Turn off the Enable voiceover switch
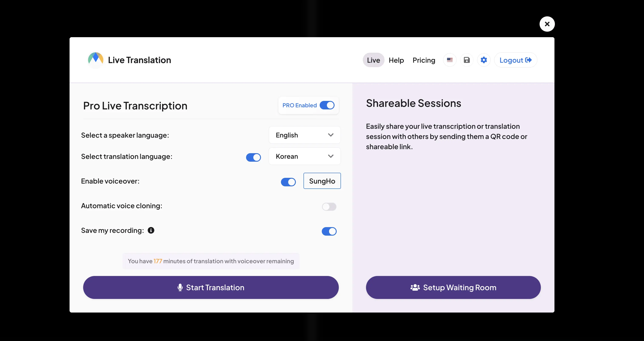This screenshot has width=644, height=341. pos(288,182)
